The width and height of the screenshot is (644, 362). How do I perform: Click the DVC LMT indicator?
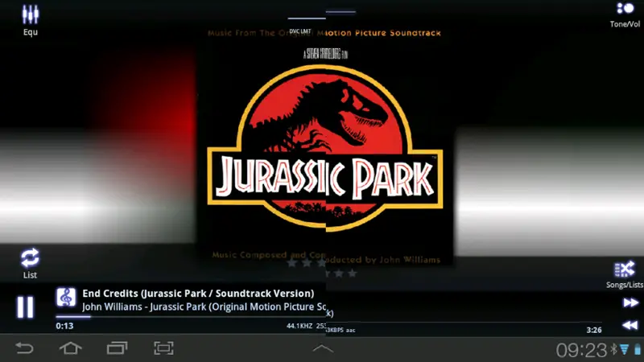pyautogui.click(x=300, y=31)
